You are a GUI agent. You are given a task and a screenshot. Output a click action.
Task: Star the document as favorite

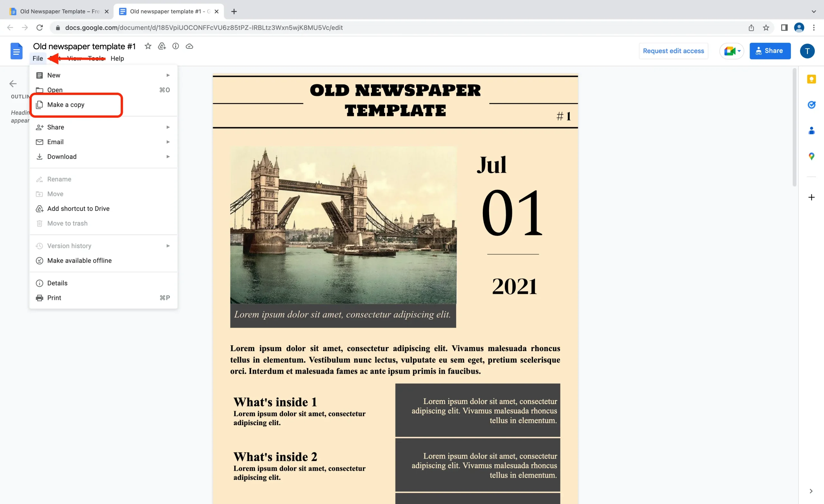click(x=147, y=46)
